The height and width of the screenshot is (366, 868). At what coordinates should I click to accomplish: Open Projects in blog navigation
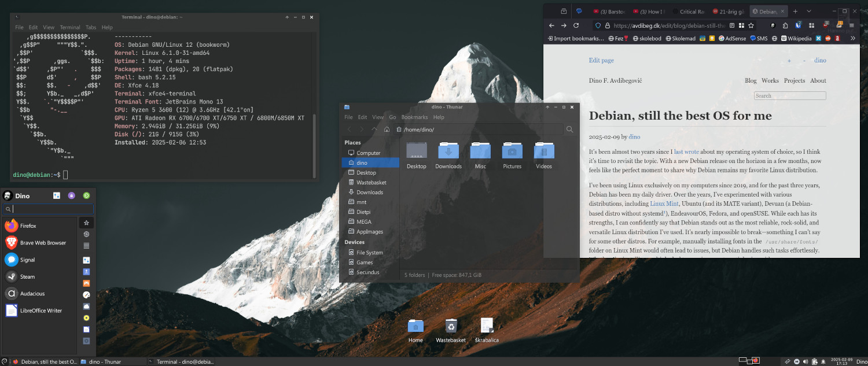(795, 81)
